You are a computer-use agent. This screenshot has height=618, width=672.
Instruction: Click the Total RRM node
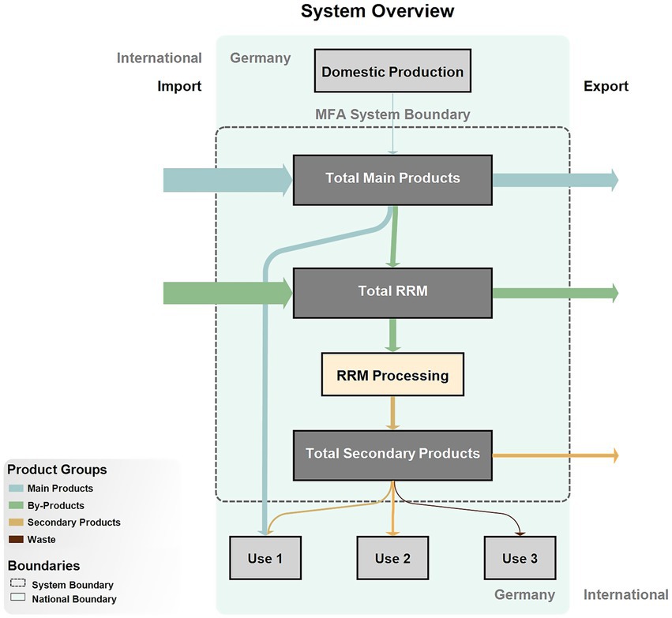tap(392, 292)
